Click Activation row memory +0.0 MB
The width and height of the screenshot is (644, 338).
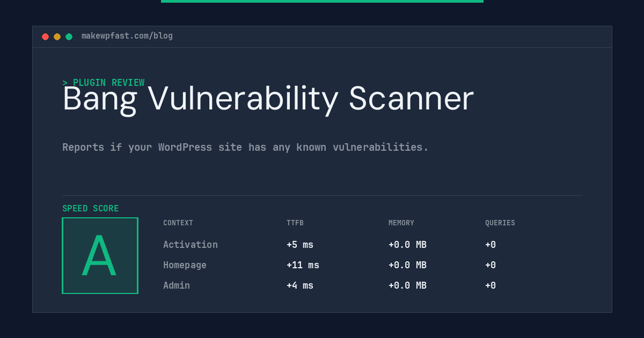click(x=407, y=245)
